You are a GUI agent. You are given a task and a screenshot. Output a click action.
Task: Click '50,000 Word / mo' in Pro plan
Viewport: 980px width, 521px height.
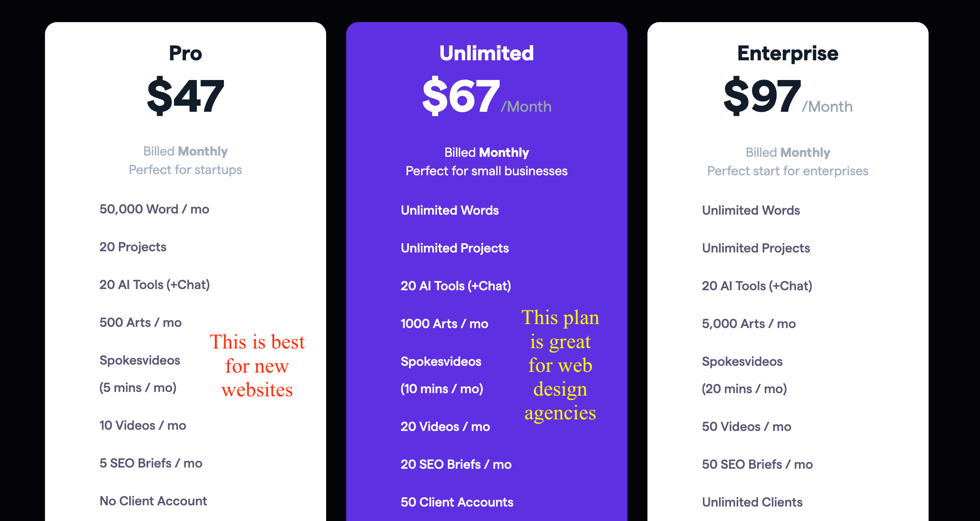tap(154, 209)
